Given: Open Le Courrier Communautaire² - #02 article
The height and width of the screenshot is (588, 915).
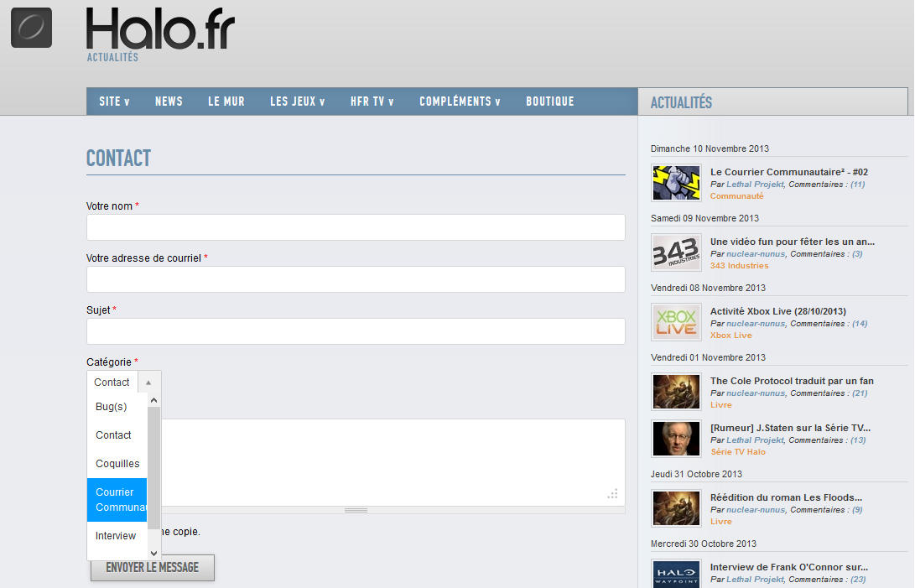Looking at the screenshot, I should (x=789, y=172).
